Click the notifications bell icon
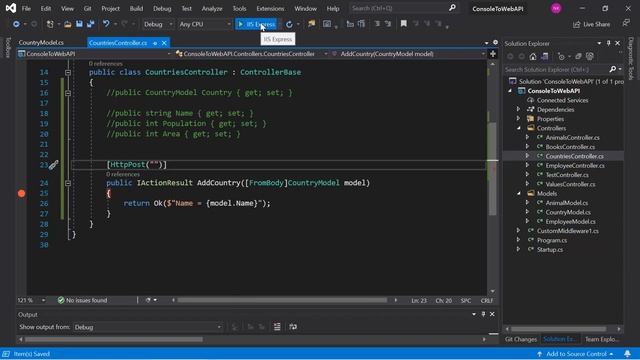This screenshot has height=360, width=640. tap(627, 354)
